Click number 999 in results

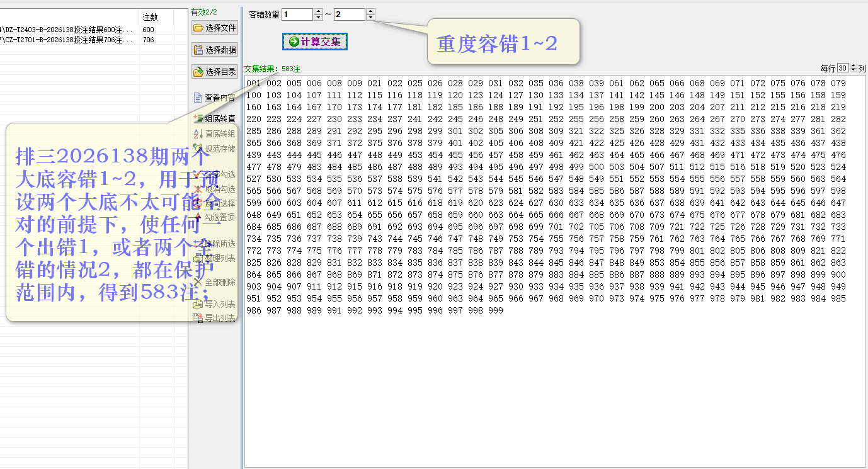click(496, 310)
